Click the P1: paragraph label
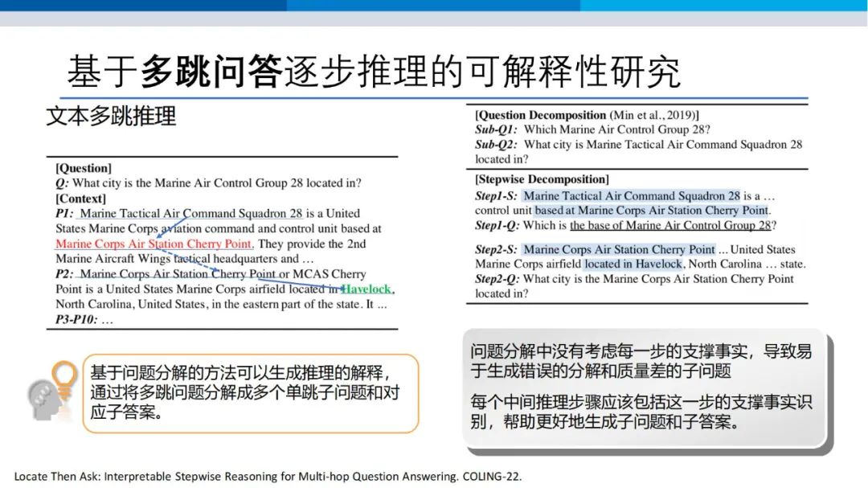The image size is (868, 488). coord(65,213)
